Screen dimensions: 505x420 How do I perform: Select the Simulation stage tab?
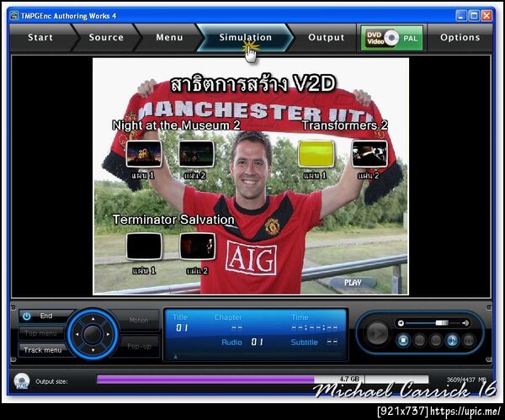coord(246,37)
